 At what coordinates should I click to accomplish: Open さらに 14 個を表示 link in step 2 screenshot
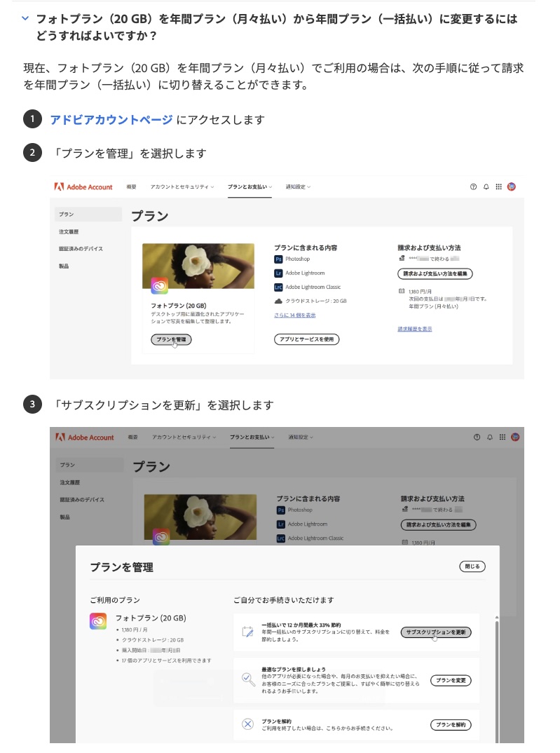(x=294, y=315)
